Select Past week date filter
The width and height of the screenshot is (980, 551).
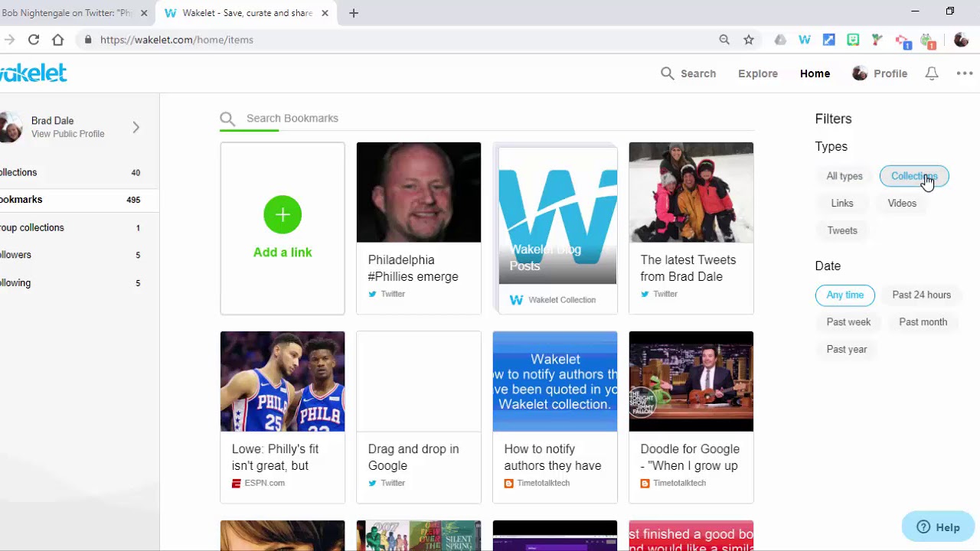(848, 322)
